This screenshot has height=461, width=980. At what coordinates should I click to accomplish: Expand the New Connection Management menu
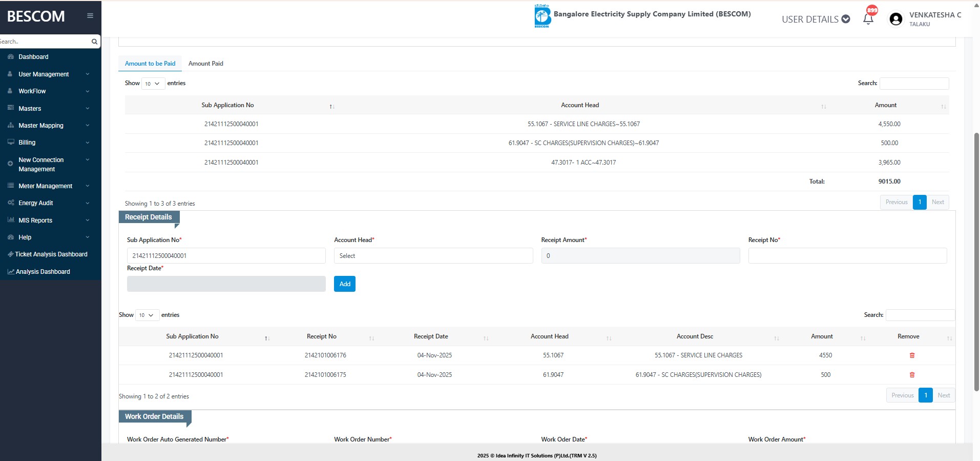click(x=50, y=164)
